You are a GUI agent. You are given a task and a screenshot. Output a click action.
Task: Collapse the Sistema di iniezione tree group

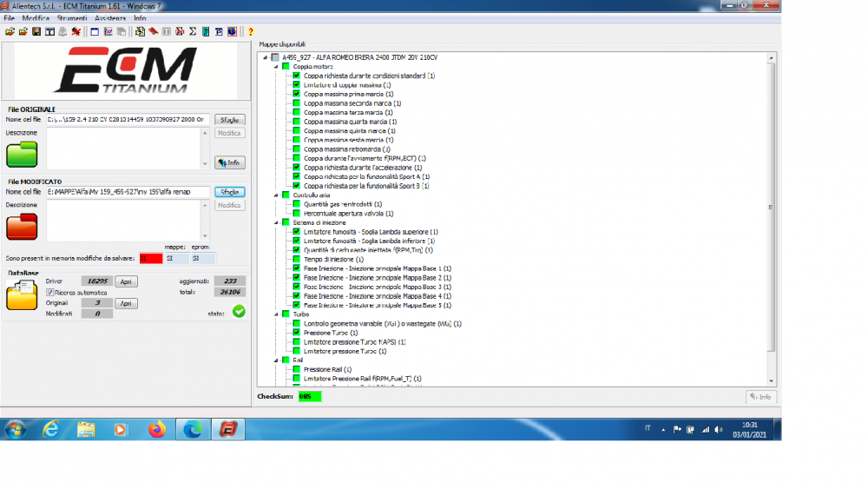coord(276,222)
